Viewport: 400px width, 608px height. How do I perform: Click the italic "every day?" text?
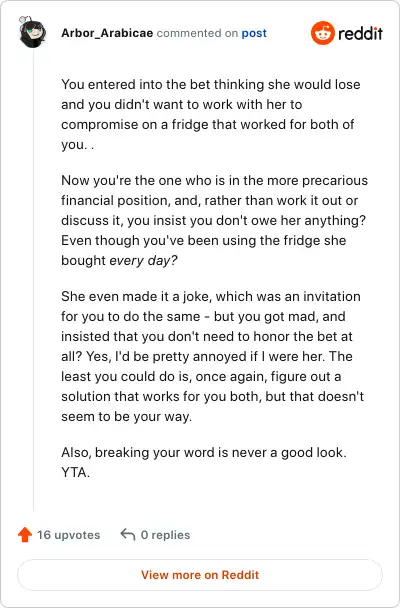pos(143,260)
